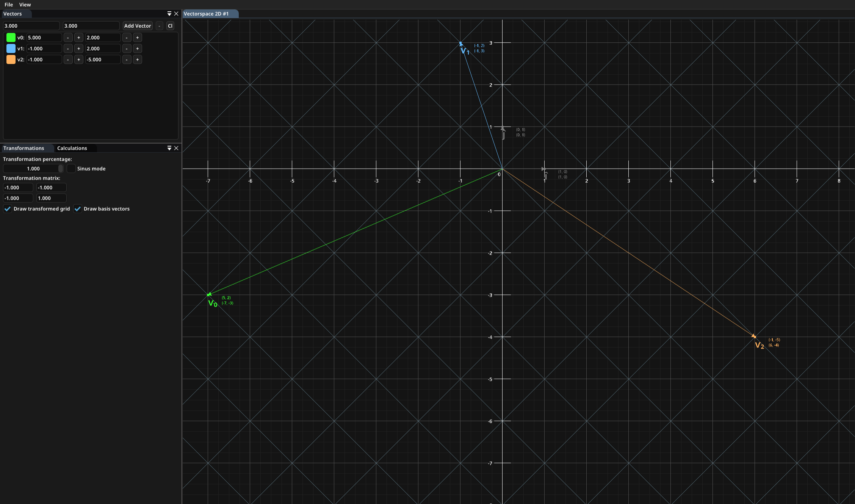Viewport: 855px width, 504px height.
Task: Decrease v0 x-component with minus button
Action: click(68, 38)
